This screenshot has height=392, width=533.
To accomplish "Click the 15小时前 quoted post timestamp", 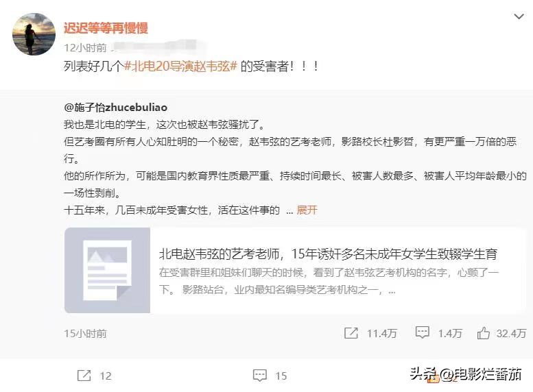I will (85, 334).
